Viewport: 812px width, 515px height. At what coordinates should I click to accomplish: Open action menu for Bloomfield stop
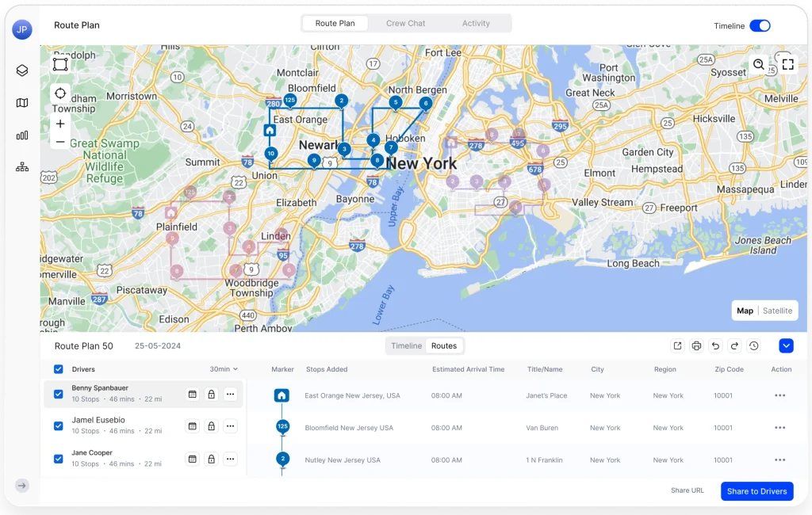pos(780,428)
